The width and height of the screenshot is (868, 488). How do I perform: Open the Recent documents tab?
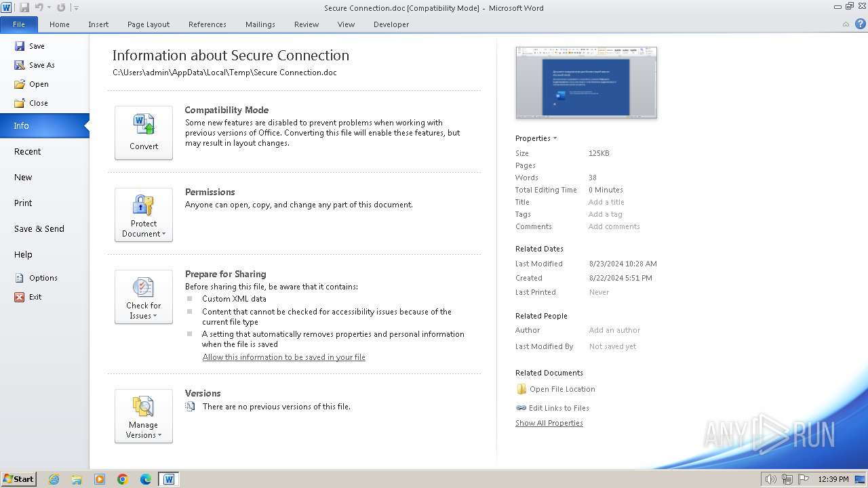27,151
